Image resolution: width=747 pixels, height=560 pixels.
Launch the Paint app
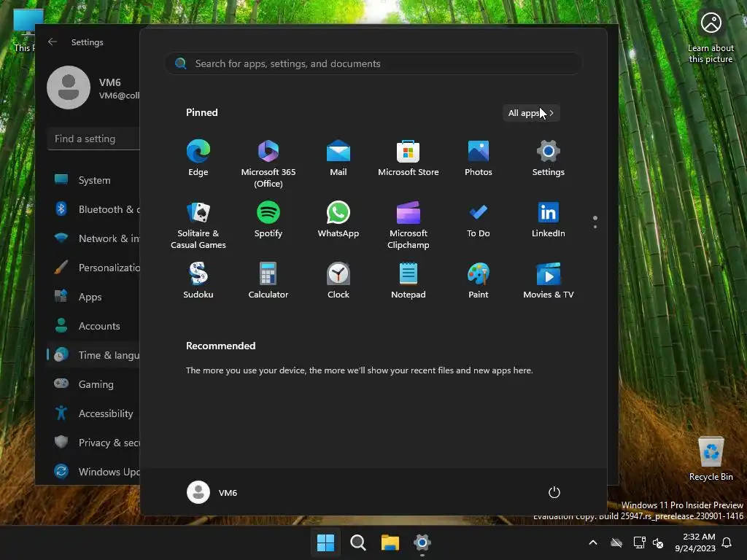coord(479,281)
